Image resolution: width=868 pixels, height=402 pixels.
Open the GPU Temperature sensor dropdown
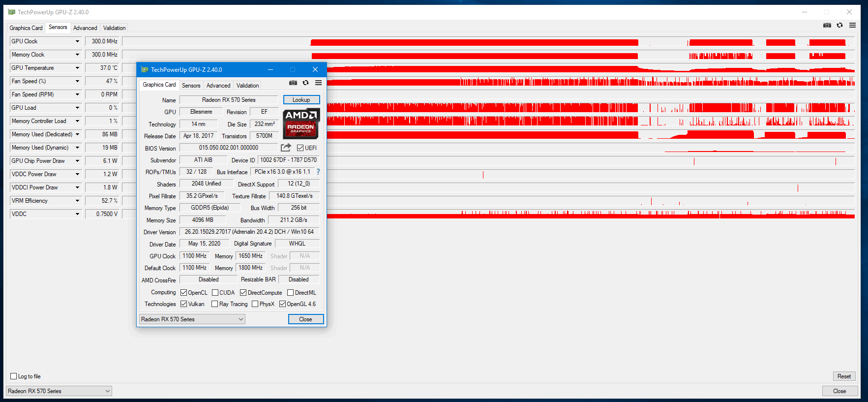77,68
